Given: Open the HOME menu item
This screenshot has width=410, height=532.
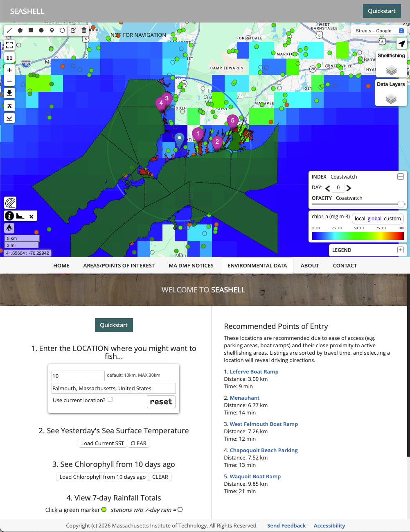Looking at the screenshot, I should pyautogui.click(x=61, y=265).
